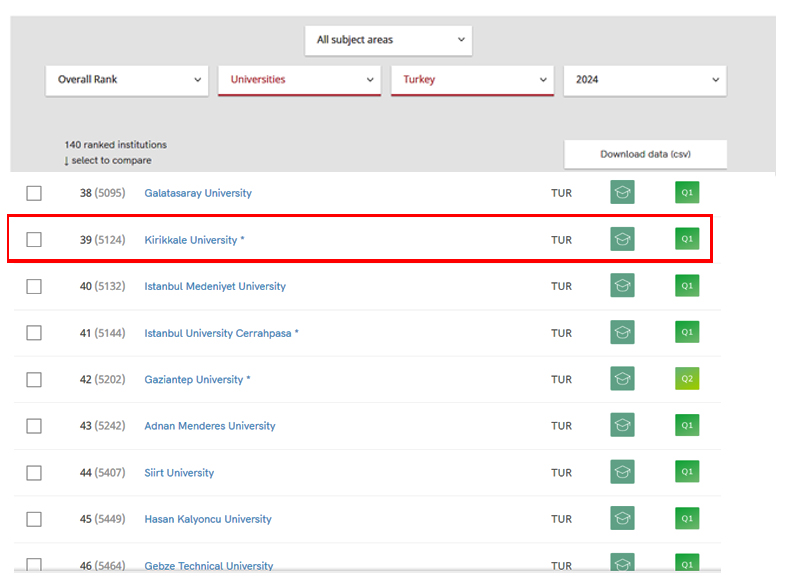Click university icon in Hasan Kalyoncu row
Viewport: 785px width, 578px height.
(x=622, y=518)
